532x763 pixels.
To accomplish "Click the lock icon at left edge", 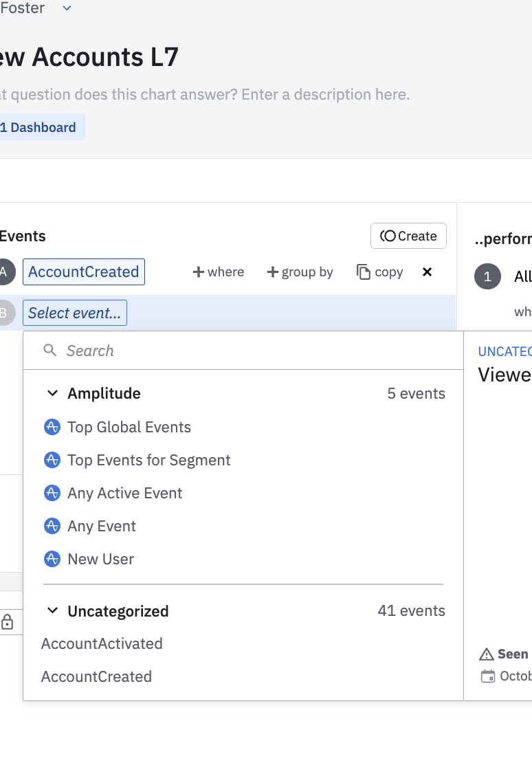I will coord(8,623).
